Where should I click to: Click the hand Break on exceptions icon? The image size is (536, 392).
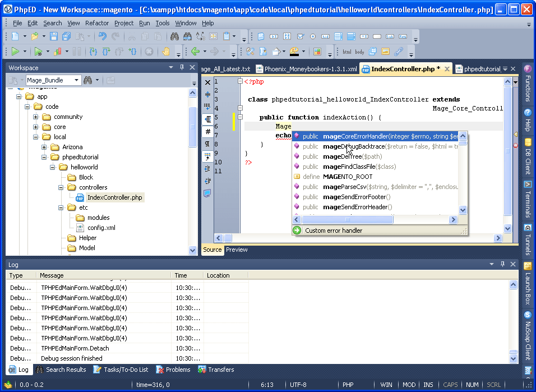tap(166, 52)
